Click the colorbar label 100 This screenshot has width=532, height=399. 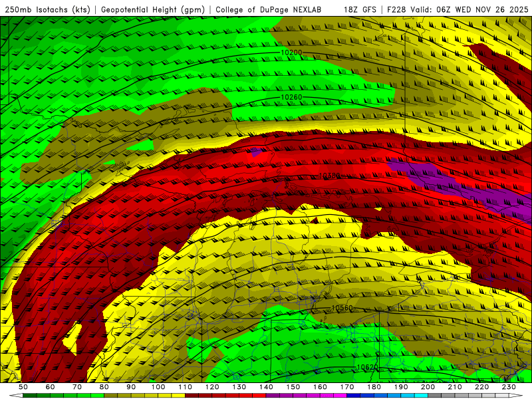tap(158, 387)
